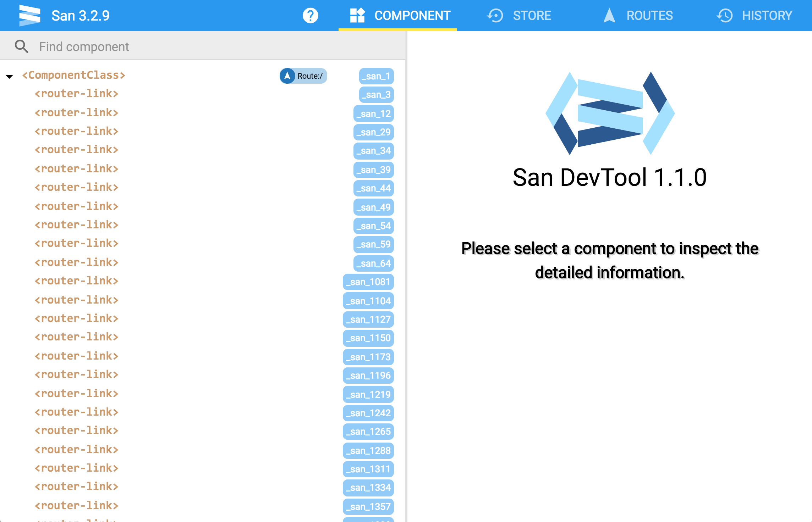Viewport: 812px width, 522px height.
Task: Open the help question mark icon
Action: coord(310,16)
